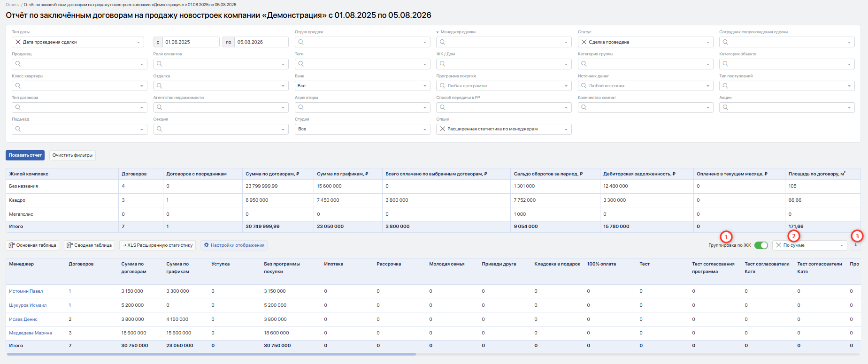
Task: Clear the 'По сумме' sort selection X
Action: (x=779, y=245)
